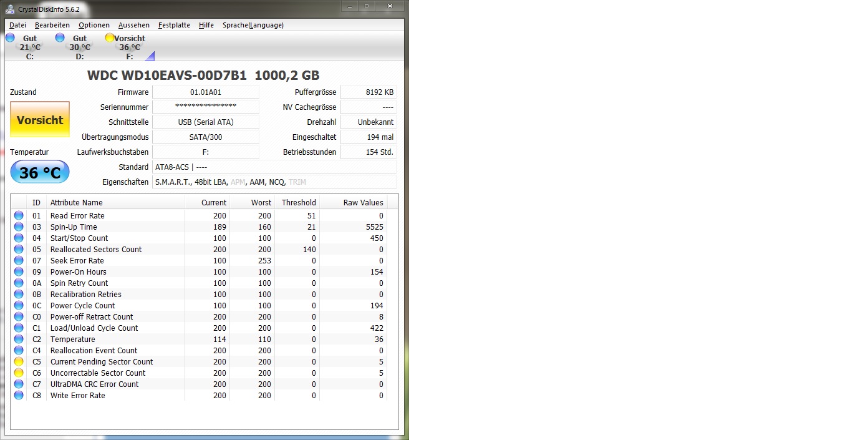Click the Current column header
Screen dimensions: 868x440
[208, 202]
